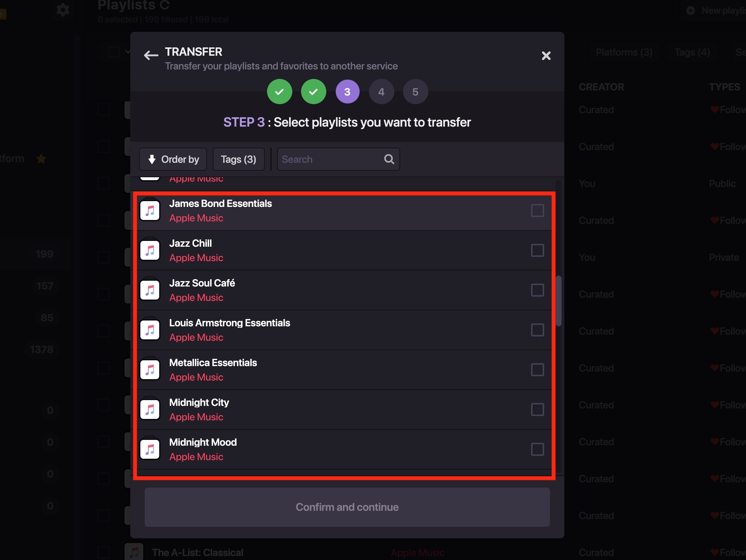
Task: Open Platforms (3) filter in background
Action: (x=624, y=52)
